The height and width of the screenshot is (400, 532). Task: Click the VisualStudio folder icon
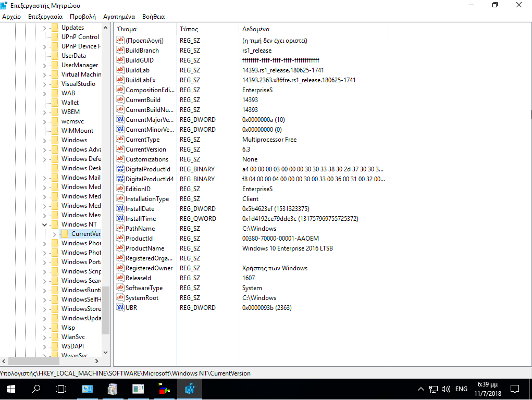[x=55, y=83]
